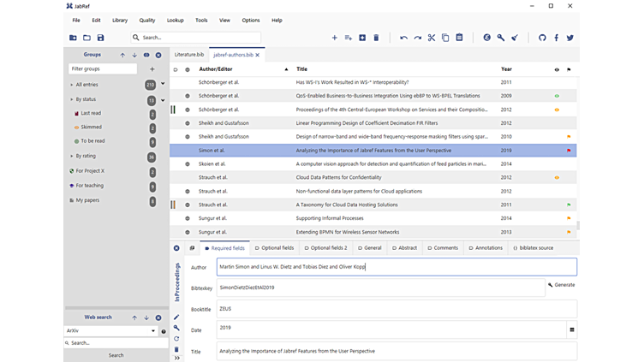Viewport: 644px width, 362px height.
Task: Click the new entry from plain text icon
Action: 349,38
